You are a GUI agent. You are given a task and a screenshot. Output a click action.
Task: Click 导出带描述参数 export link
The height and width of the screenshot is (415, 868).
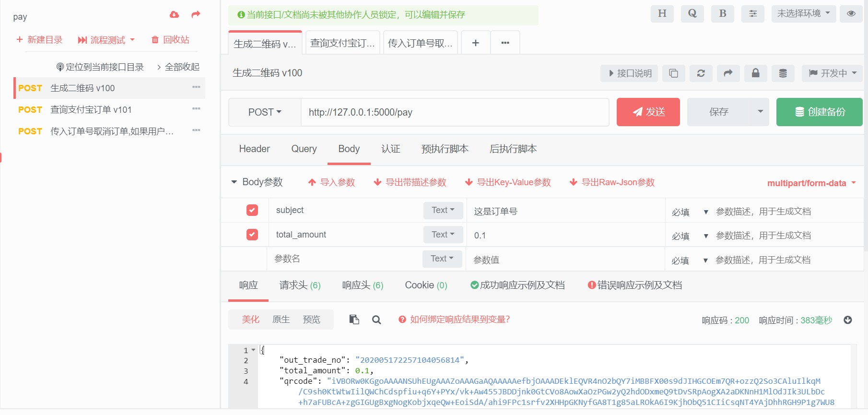(410, 182)
